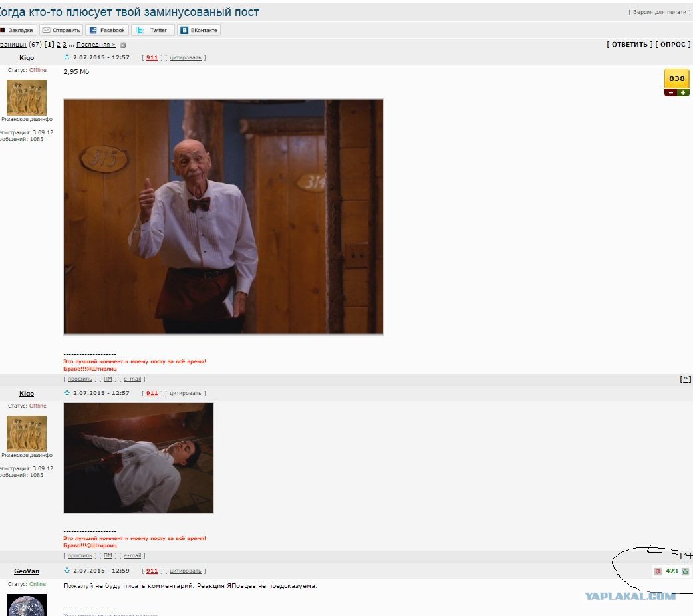Open ПМ link under first post
The height and width of the screenshot is (616, 693).
click(108, 379)
